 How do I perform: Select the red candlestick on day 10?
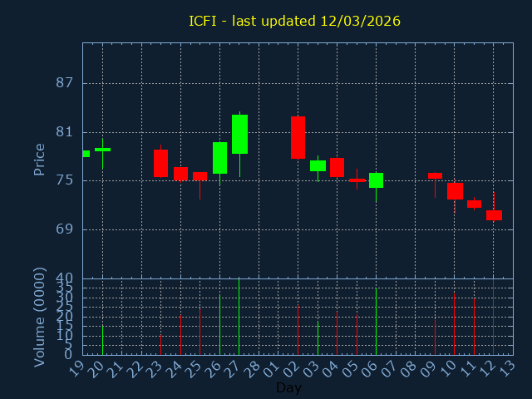point(455,191)
